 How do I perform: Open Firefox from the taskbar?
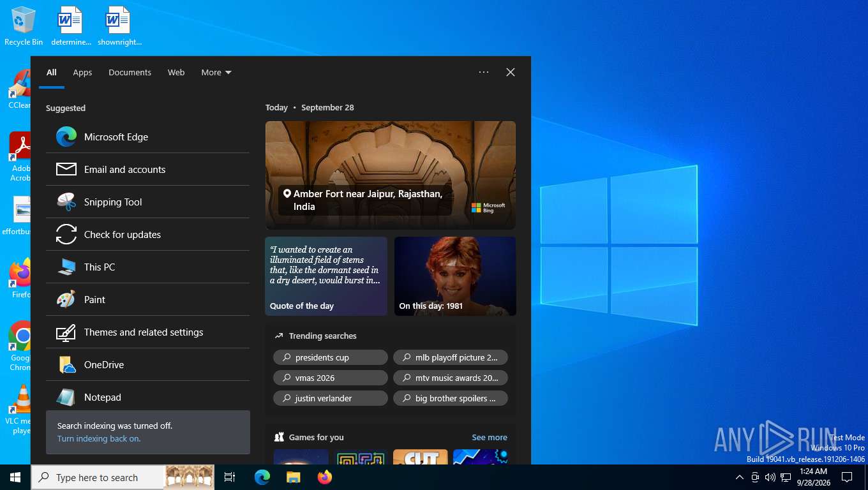(325, 477)
